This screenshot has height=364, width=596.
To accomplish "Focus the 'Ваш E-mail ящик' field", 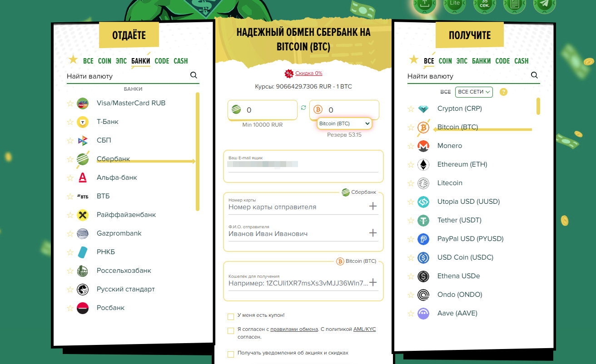I will 303,163.
